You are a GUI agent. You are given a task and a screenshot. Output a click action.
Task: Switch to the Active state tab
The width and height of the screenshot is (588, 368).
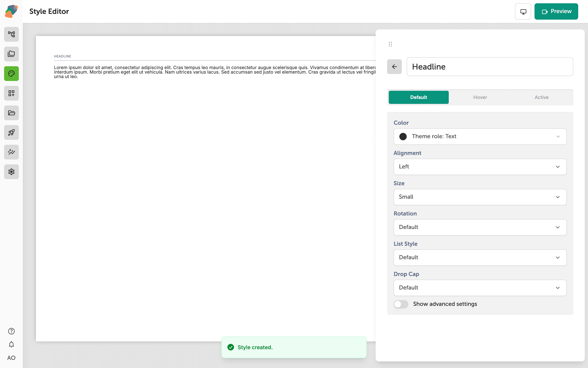[542, 97]
